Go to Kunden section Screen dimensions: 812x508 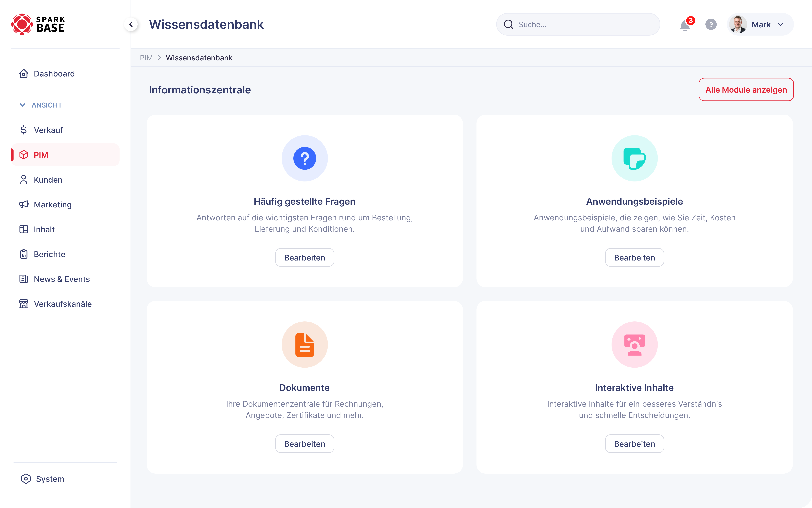tap(65, 180)
